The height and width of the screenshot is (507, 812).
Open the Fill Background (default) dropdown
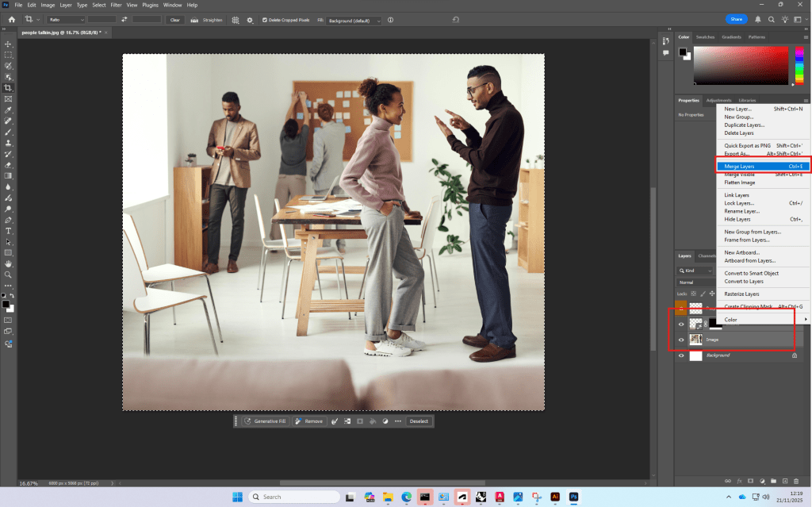[354, 20]
